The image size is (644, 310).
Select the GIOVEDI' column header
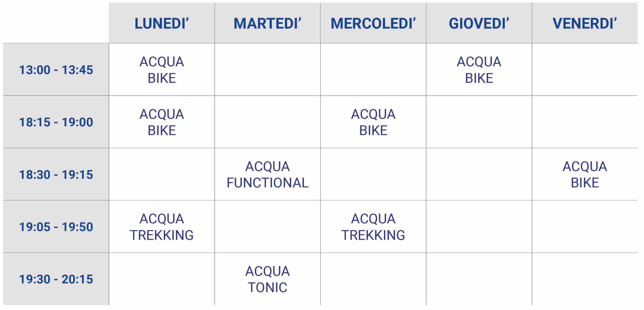coord(479,23)
